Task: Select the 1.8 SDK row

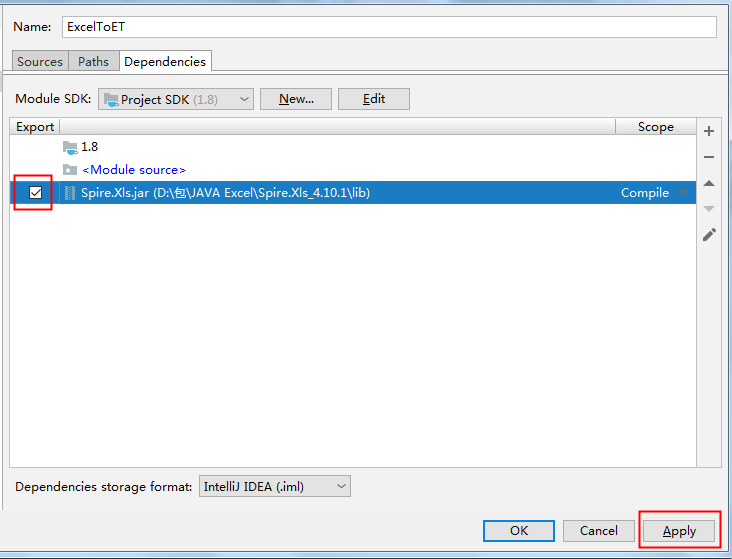Action: pos(353,147)
